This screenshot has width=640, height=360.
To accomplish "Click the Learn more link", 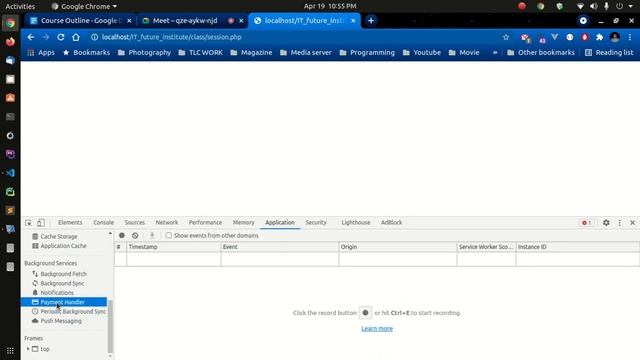I will pos(377,329).
